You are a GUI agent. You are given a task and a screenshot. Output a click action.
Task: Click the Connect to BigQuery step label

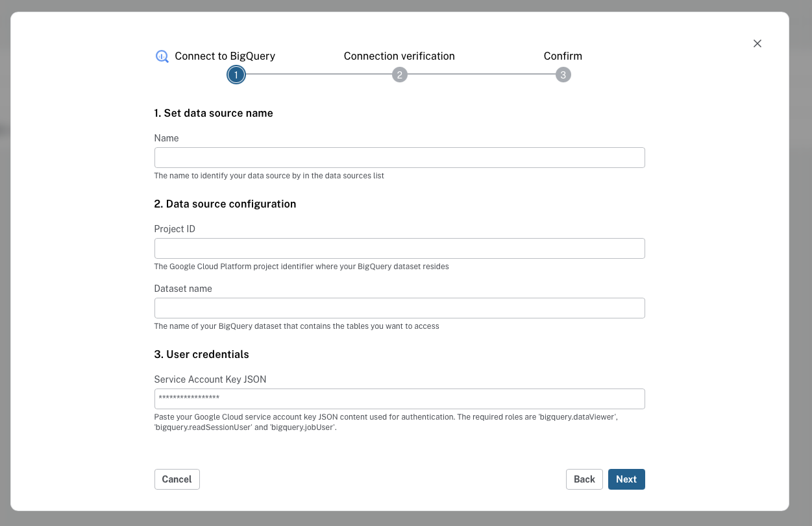click(225, 56)
